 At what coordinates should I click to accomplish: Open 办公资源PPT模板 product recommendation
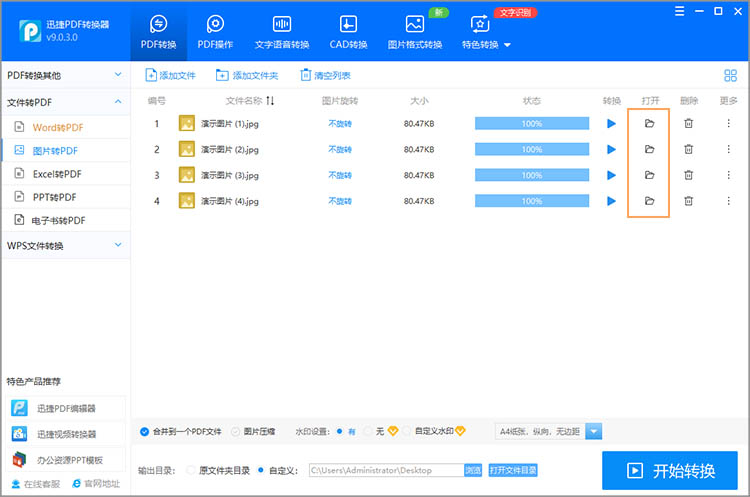pos(66,460)
